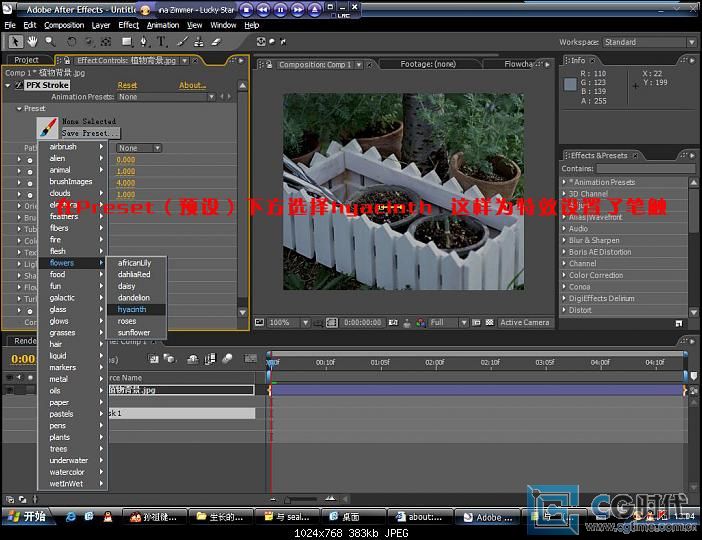Click the Reset link for PFX Stroke
The width and height of the screenshot is (702, 540).
[x=127, y=85]
